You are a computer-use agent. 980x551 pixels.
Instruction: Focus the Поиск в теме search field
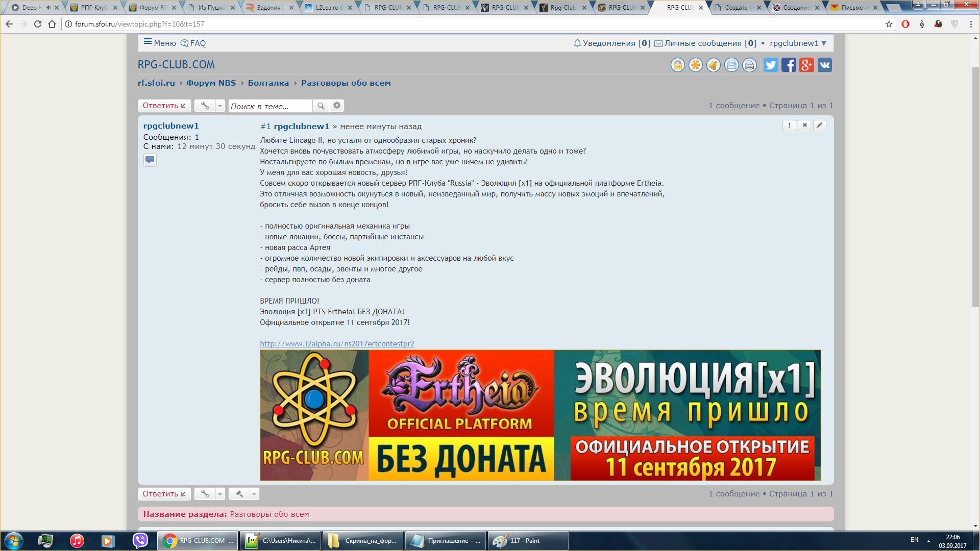pyautogui.click(x=271, y=106)
